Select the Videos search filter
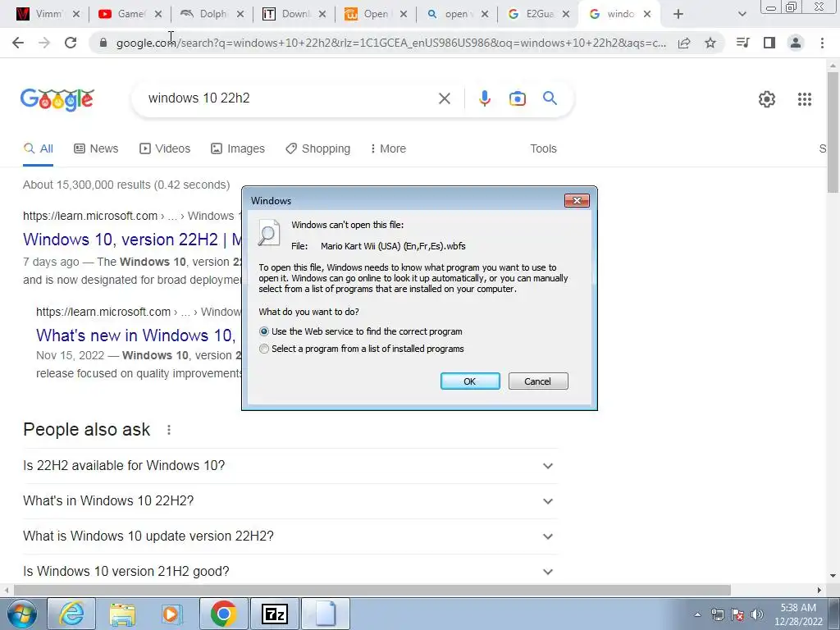This screenshot has width=840, height=630. [x=164, y=148]
